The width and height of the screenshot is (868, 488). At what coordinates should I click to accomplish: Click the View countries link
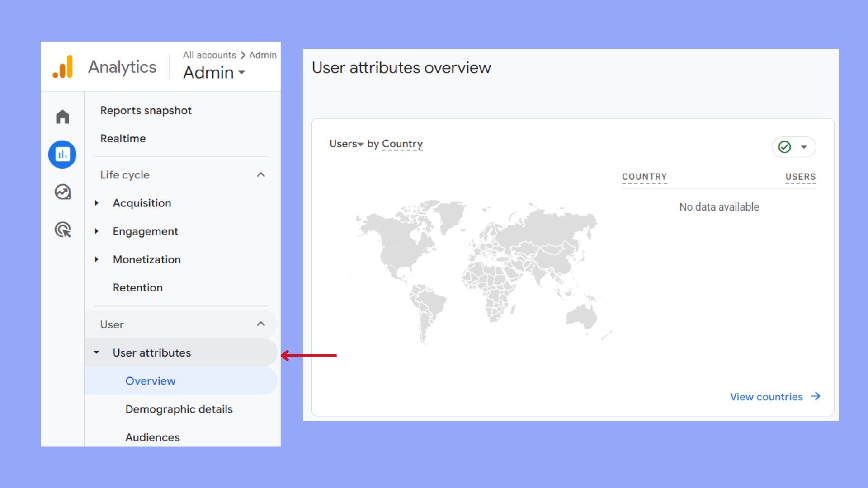pos(766,397)
